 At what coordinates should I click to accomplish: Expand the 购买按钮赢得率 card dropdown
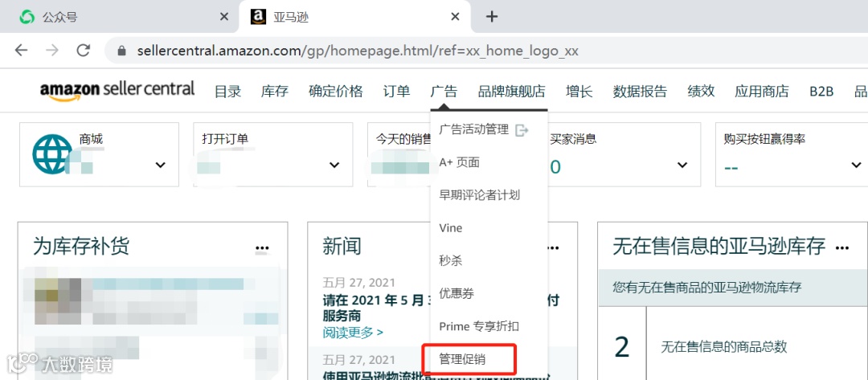pos(856,165)
